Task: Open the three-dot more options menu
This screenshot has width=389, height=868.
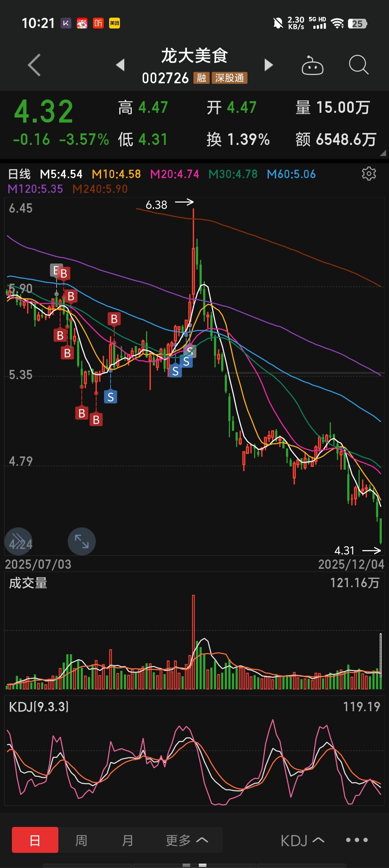Action: 357,840
